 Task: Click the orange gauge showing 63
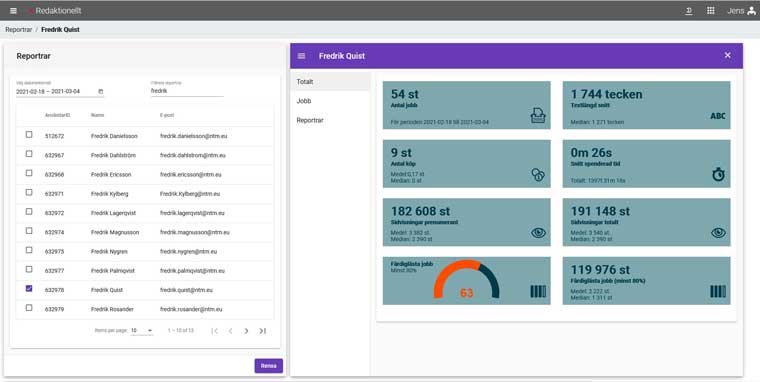click(466, 280)
